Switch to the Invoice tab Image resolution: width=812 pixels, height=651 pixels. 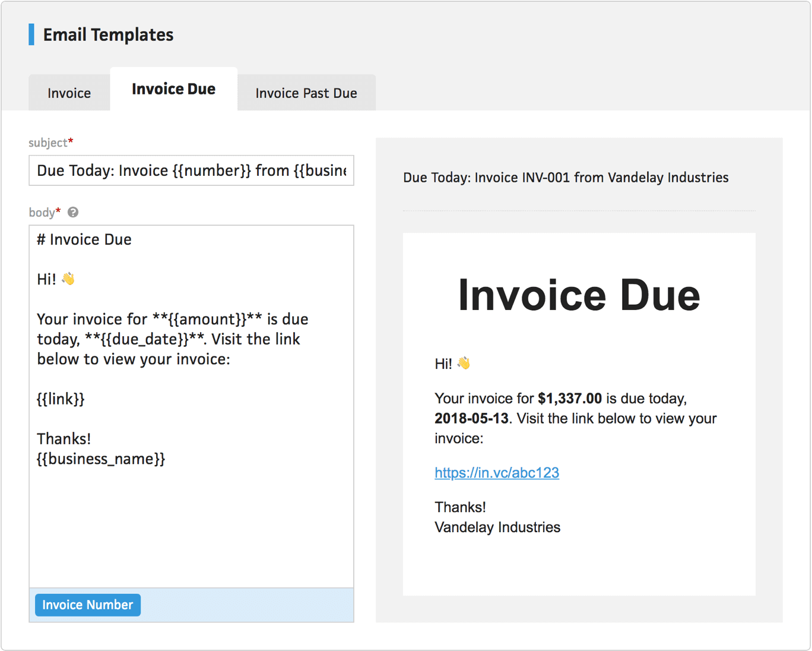tap(69, 93)
